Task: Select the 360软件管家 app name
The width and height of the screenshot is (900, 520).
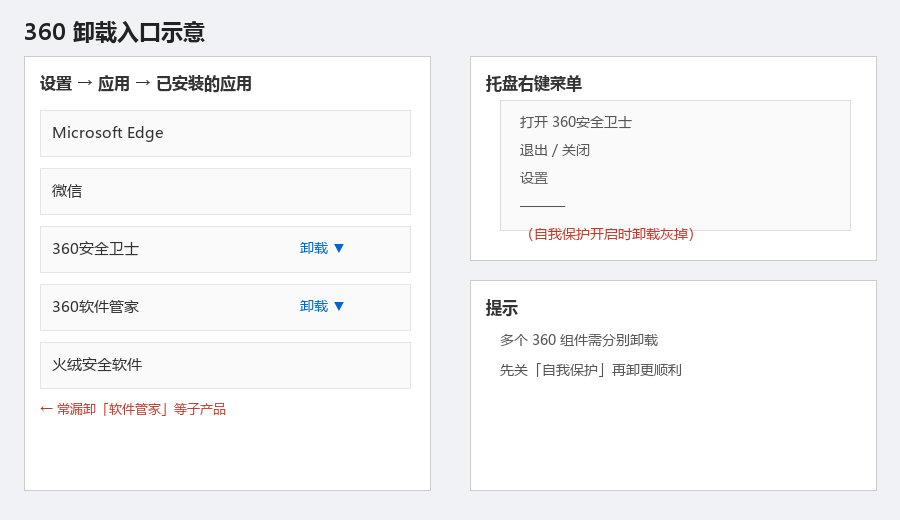Action: pos(95,307)
